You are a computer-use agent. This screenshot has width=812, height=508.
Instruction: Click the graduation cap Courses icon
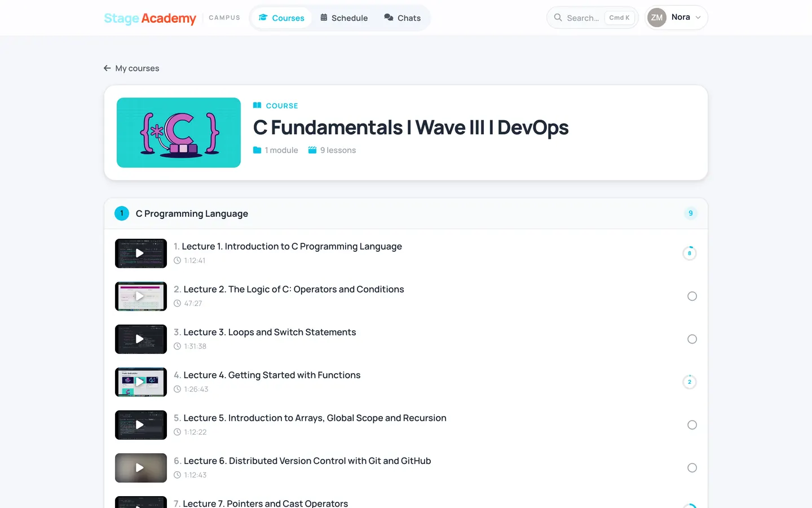[263, 17]
